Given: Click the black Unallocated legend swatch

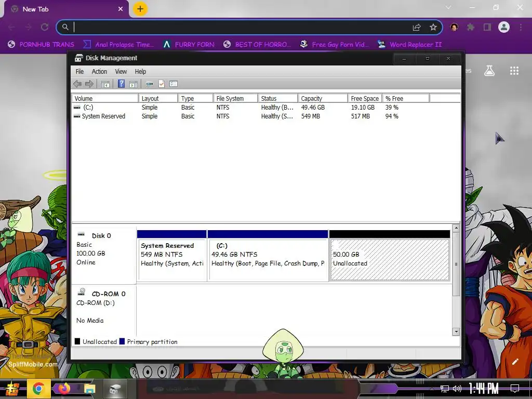Looking at the screenshot, I should pos(77,341).
